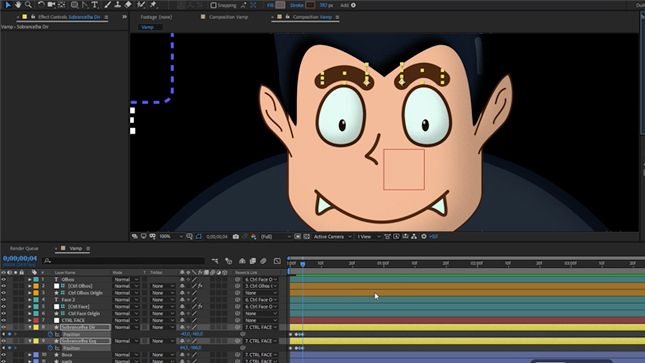Open the Fill color swatch
Viewport: 645px width, 363px height.
pyautogui.click(x=280, y=5)
